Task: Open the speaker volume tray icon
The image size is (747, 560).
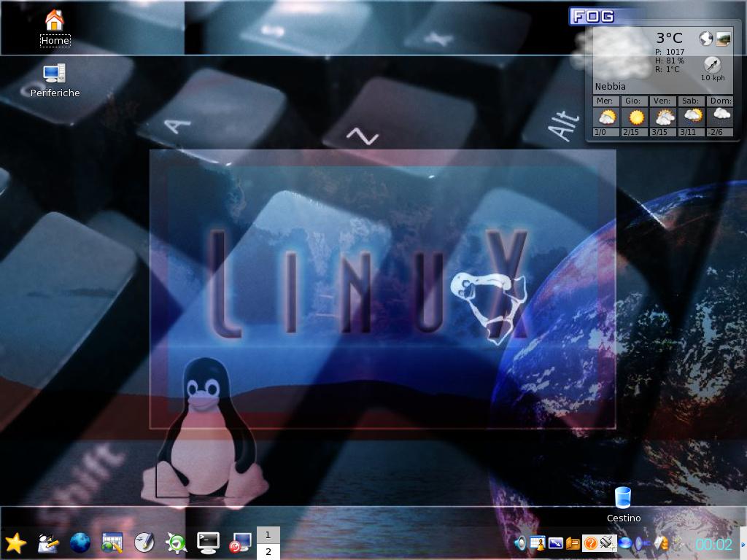Action: click(x=519, y=542)
